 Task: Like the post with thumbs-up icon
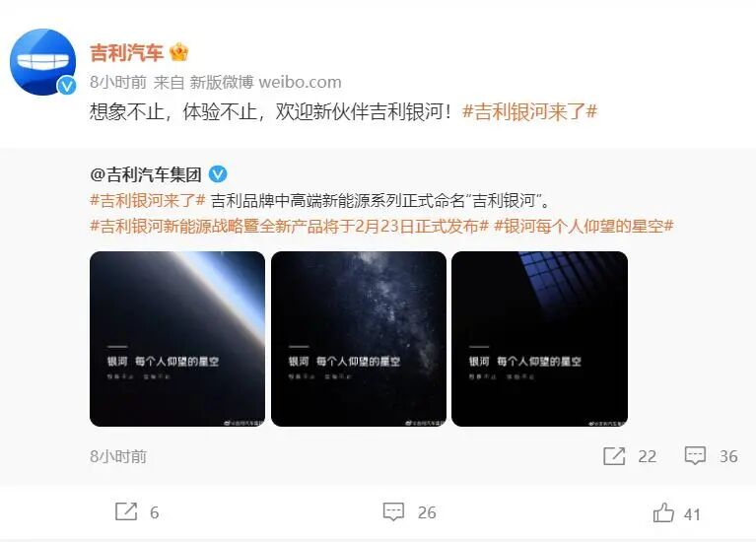coord(664,512)
